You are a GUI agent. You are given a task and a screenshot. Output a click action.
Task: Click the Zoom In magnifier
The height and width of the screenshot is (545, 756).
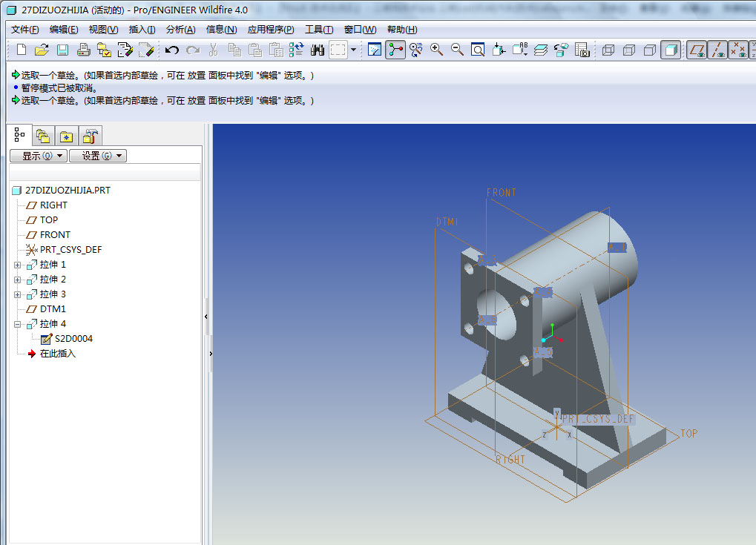click(x=436, y=50)
